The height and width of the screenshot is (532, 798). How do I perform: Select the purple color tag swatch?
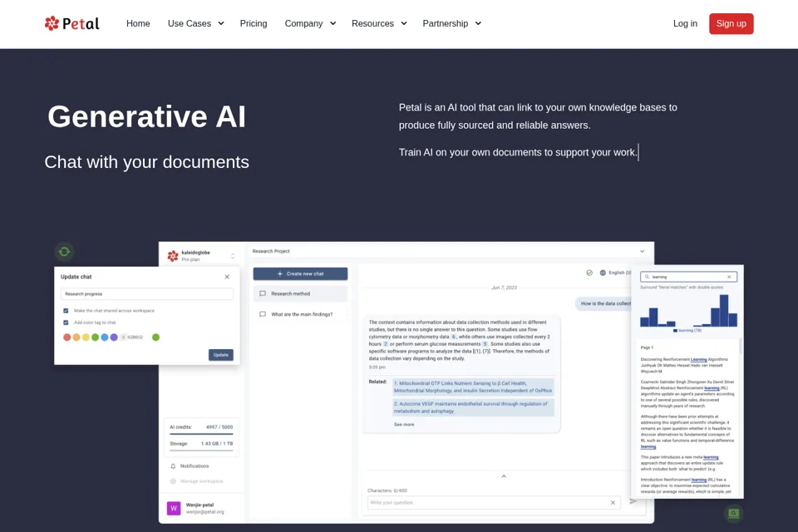point(114,337)
